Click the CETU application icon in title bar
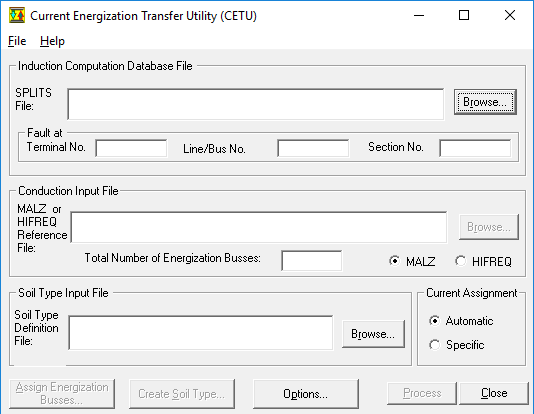Image resolution: width=534 pixels, height=414 pixels. 17,15
